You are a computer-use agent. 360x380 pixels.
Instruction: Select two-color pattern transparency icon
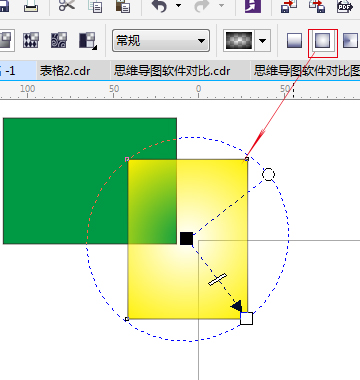(x=88, y=40)
